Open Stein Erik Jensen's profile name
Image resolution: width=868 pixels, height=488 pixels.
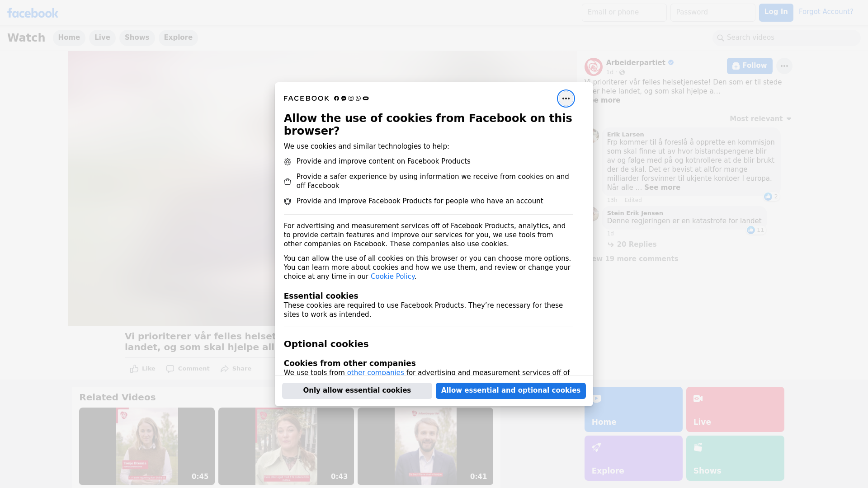[635, 213]
